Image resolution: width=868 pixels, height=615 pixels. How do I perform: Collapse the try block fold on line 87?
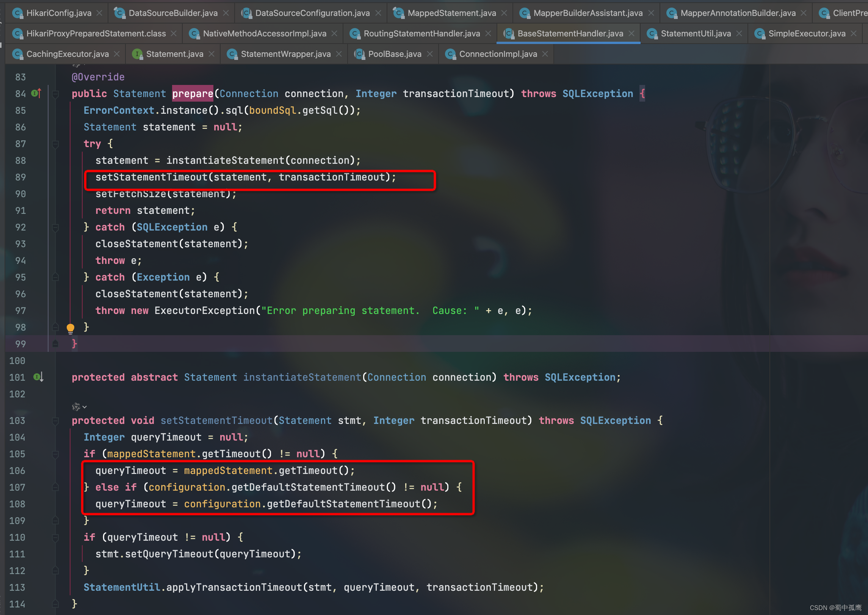(x=55, y=144)
